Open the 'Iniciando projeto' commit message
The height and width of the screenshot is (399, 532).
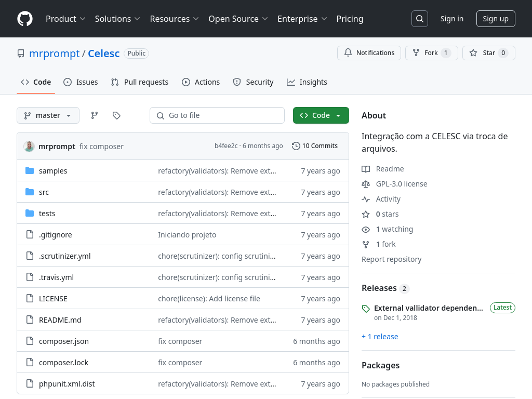(187, 235)
